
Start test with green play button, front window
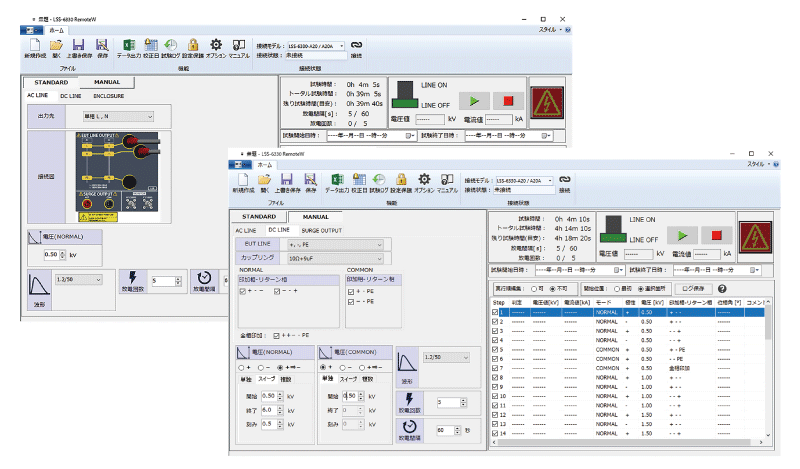(682, 235)
